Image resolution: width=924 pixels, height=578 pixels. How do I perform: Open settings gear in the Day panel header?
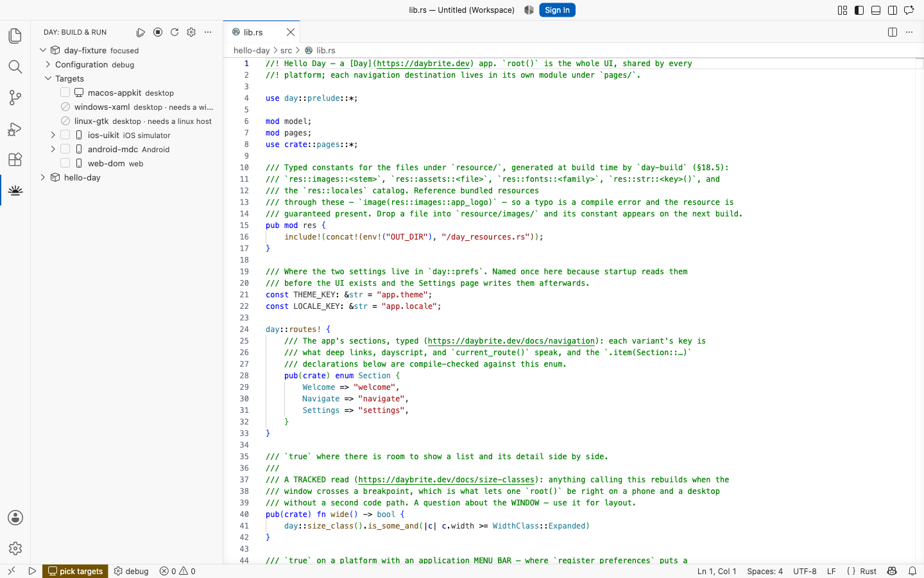coord(191,32)
